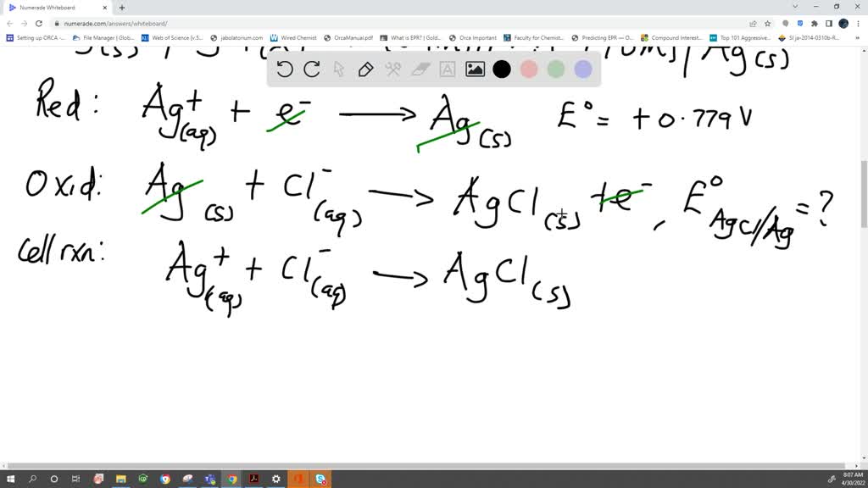Select the Pencil drawing tool
Screen dimensions: 868x488
pos(365,69)
